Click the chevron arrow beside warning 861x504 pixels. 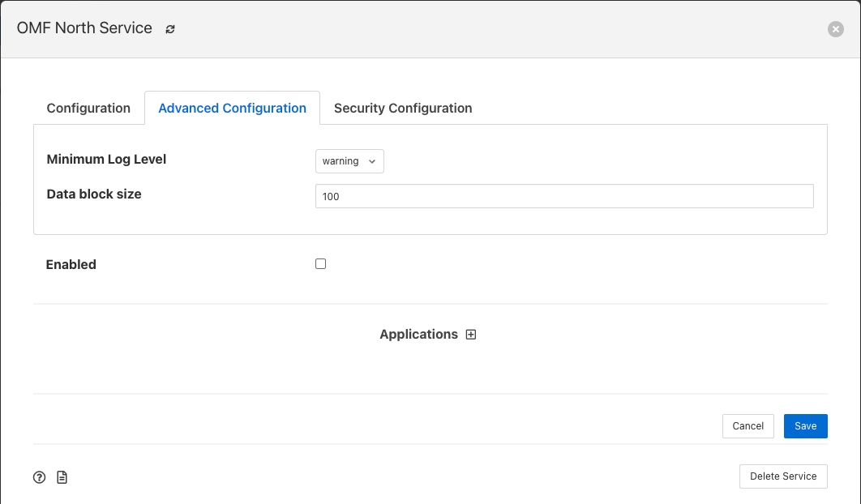[372, 161]
